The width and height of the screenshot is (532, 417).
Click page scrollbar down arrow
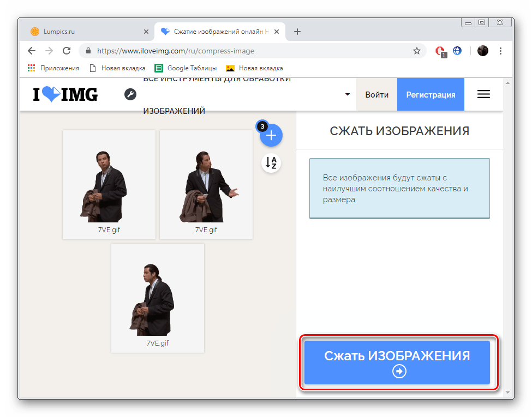click(507, 392)
